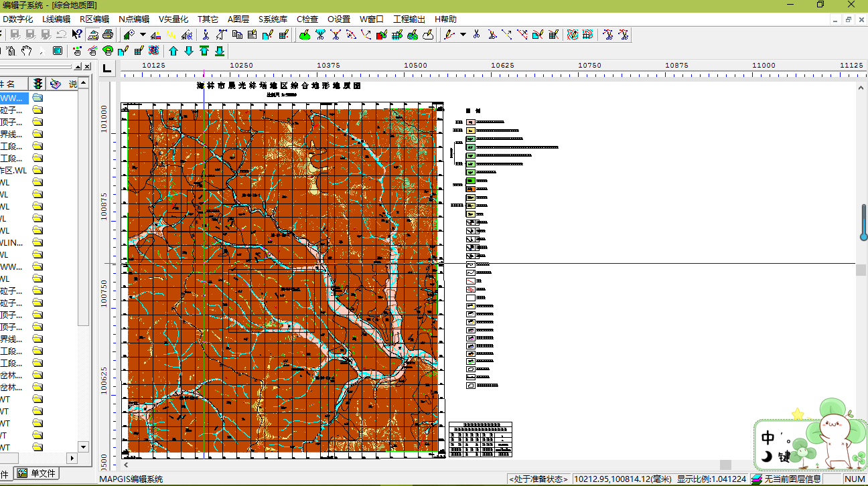Open the L线编辑 menu
Image resolution: width=868 pixels, height=486 pixels.
(x=56, y=19)
